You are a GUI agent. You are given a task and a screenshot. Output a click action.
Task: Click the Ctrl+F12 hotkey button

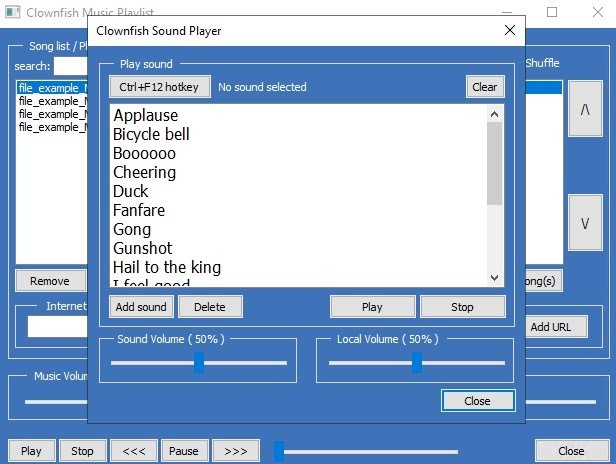(x=160, y=87)
